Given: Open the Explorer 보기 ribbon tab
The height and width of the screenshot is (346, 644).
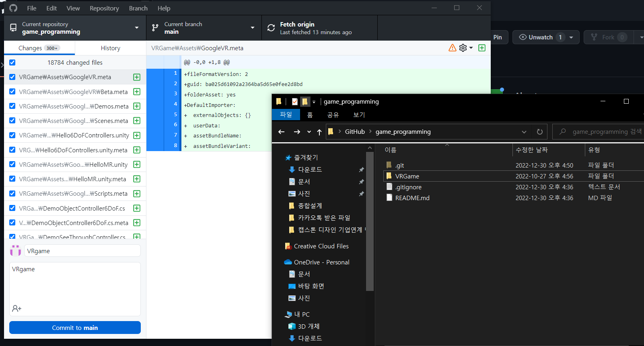Looking at the screenshot, I should [359, 115].
